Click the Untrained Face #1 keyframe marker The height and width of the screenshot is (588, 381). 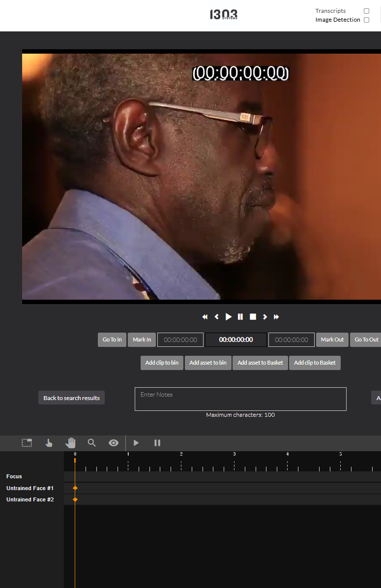pos(75,488)
